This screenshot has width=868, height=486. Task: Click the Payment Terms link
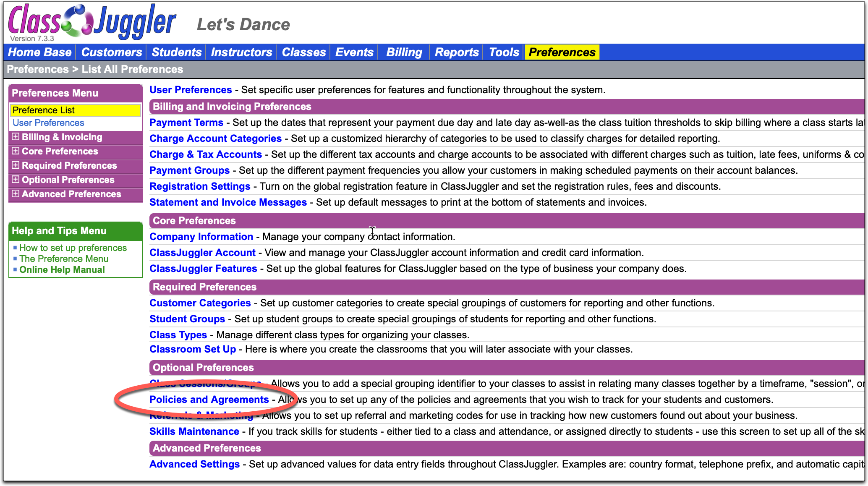click(186, 123)
